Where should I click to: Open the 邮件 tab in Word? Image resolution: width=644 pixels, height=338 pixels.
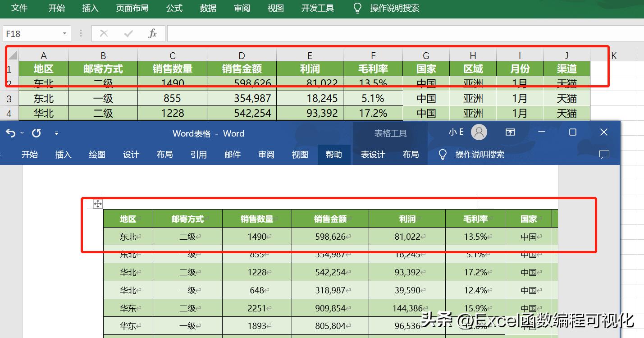[x=232, y=155]
